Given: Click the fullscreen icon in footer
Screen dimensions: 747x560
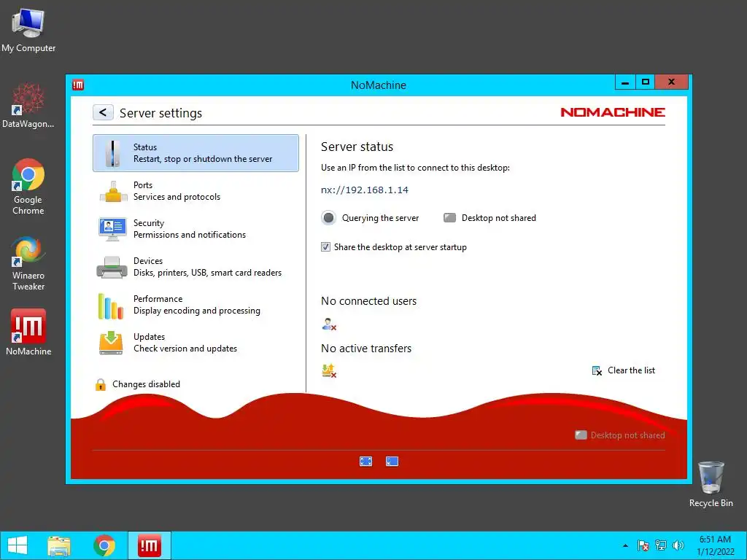Looking at the screenshot, I should point(366,461).
